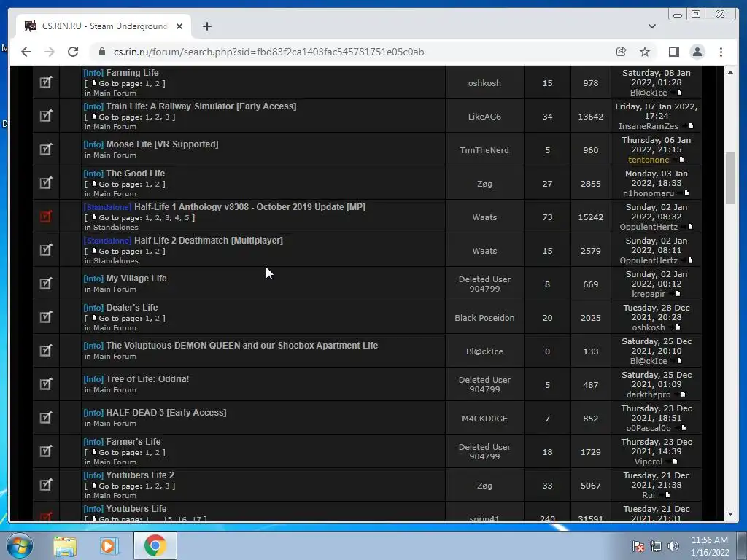
Task: Open Main Forum link under Moose Life
Action: tap(115, 155)
